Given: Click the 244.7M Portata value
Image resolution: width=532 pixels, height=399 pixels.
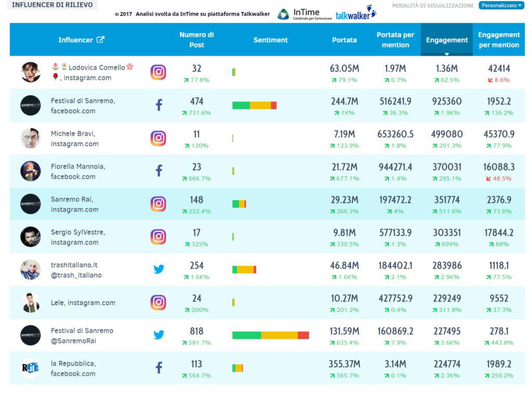Looking at the screenshot, I should click(x=344, y=101).
